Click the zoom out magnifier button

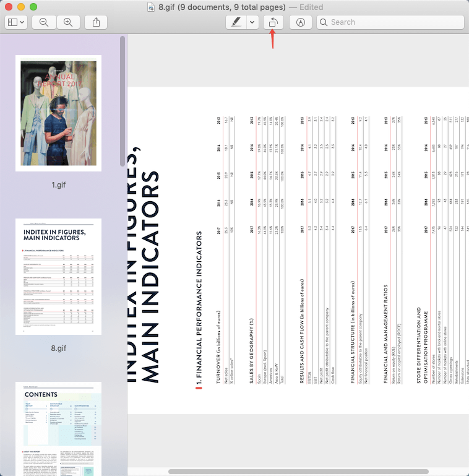tap(44, 22)
